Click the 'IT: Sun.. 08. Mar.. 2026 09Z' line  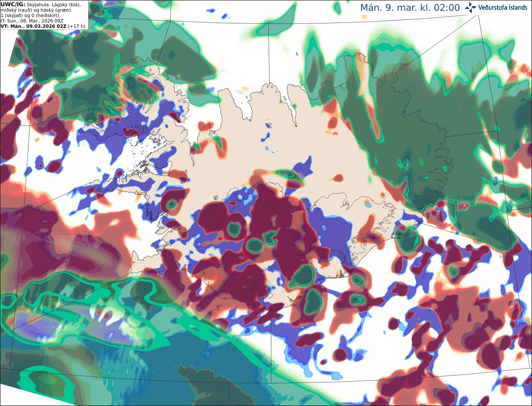click(32, 21)
